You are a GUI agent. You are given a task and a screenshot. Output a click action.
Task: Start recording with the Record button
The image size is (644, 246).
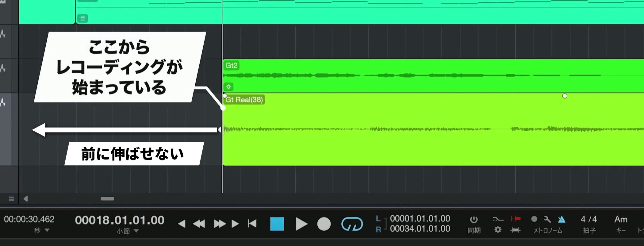[x=324, y=224]
